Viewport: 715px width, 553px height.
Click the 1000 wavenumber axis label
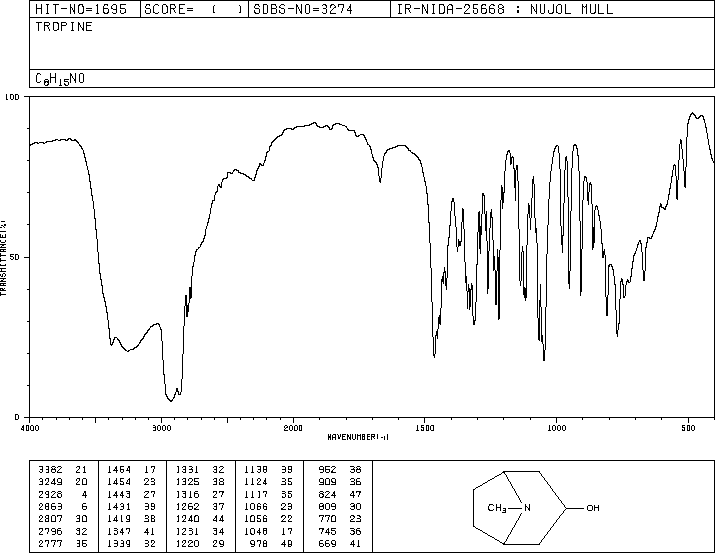(556, 428)
